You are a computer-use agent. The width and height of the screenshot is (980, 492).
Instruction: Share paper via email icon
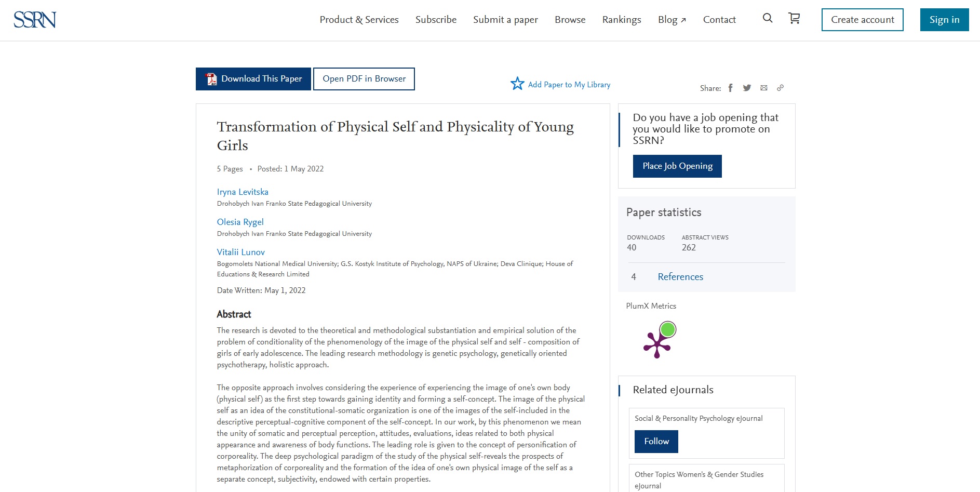point(763,88)
